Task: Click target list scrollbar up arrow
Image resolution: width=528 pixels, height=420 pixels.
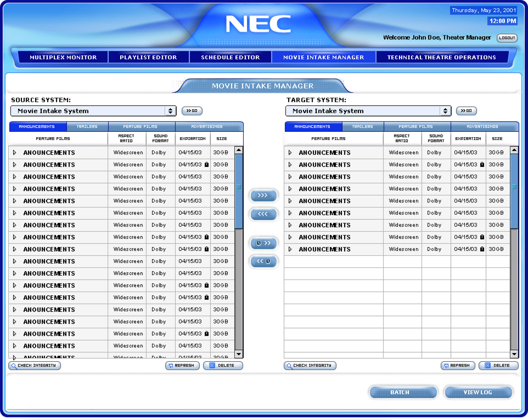Action: coord(514,150)
